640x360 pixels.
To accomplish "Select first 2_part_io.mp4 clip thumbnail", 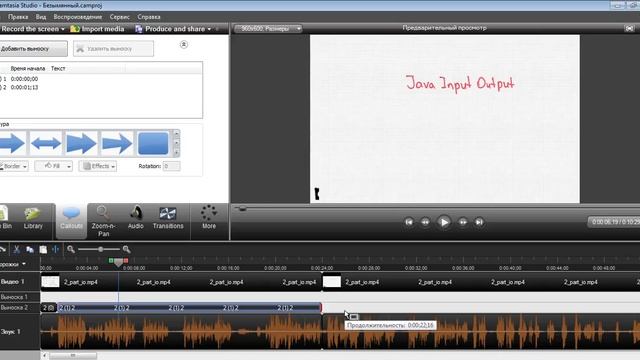I will click(x=51, y=282).
